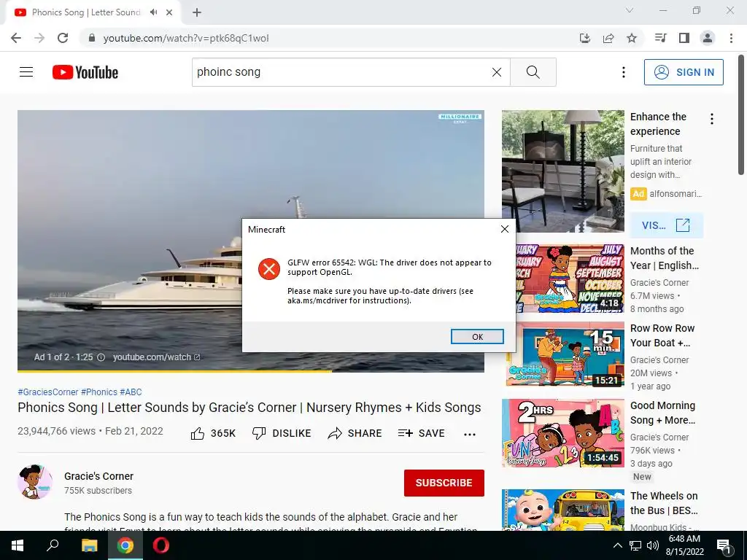The height and width of the screenshot is (560, 747).
Task: Click OK in the Minecraft error dialog
Action: 477,337
